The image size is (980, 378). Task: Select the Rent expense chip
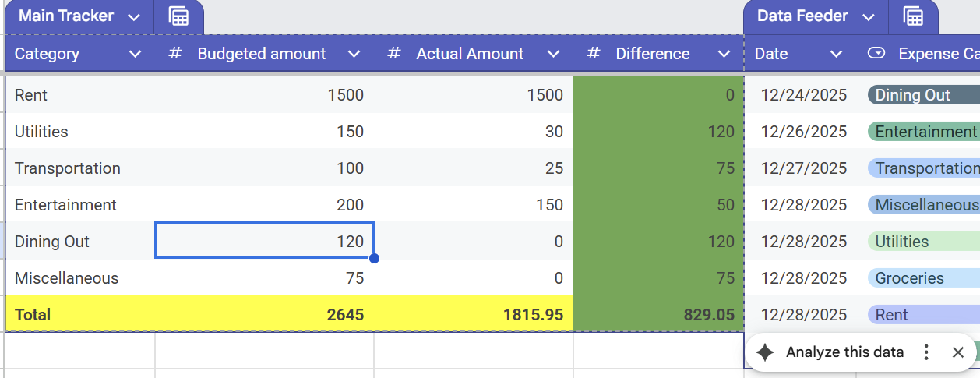click(923, 315)
